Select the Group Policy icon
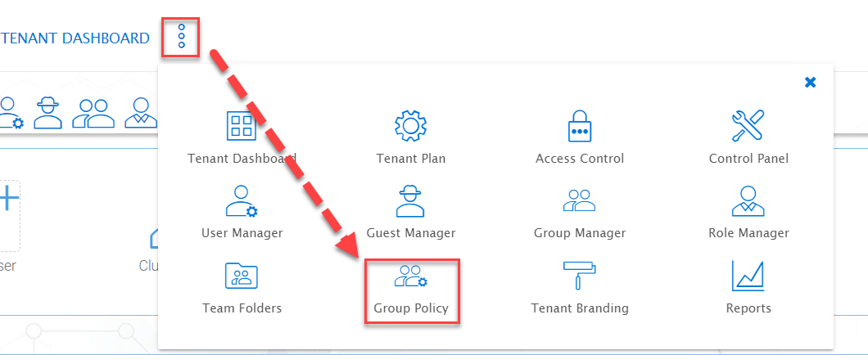 point(411,276)
